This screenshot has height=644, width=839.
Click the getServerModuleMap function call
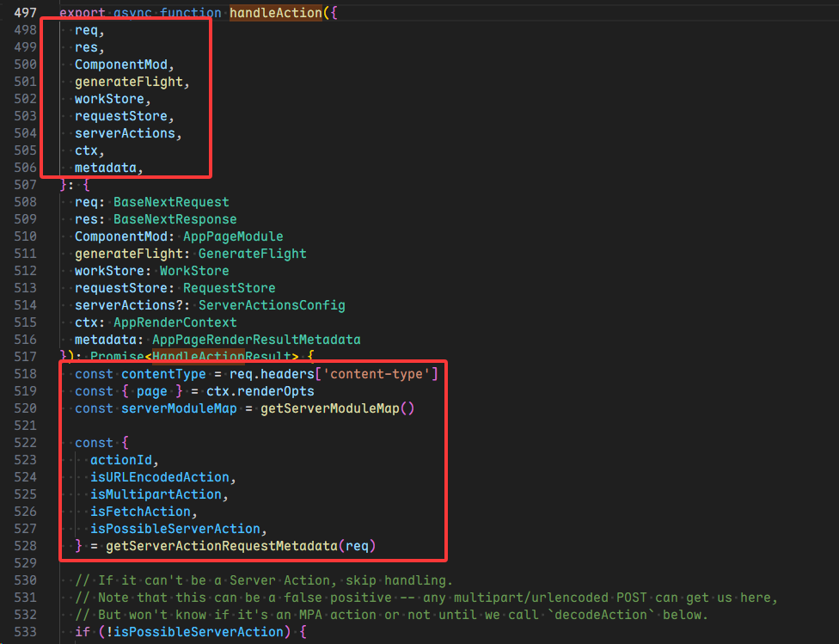[x=325, y=408]
